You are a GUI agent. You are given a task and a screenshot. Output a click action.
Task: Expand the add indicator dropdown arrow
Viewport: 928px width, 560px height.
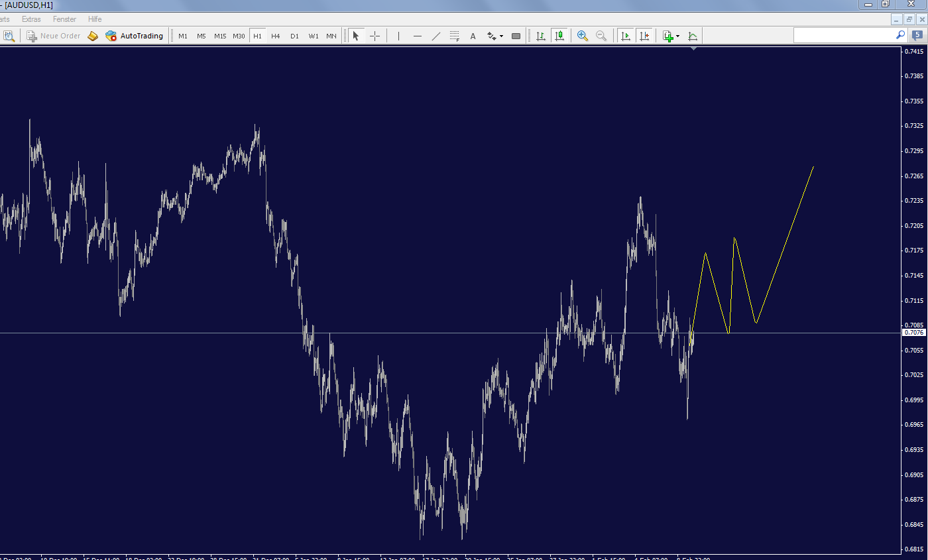[677, 36]
